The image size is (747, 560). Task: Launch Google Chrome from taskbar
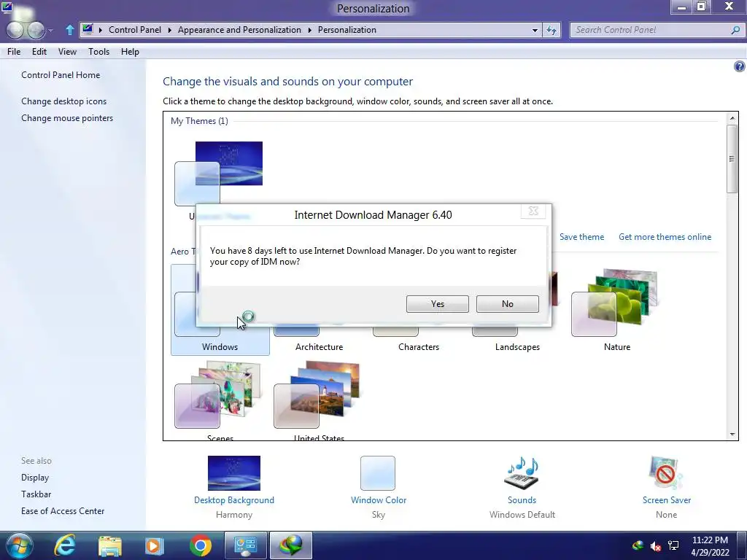[201, 545]
